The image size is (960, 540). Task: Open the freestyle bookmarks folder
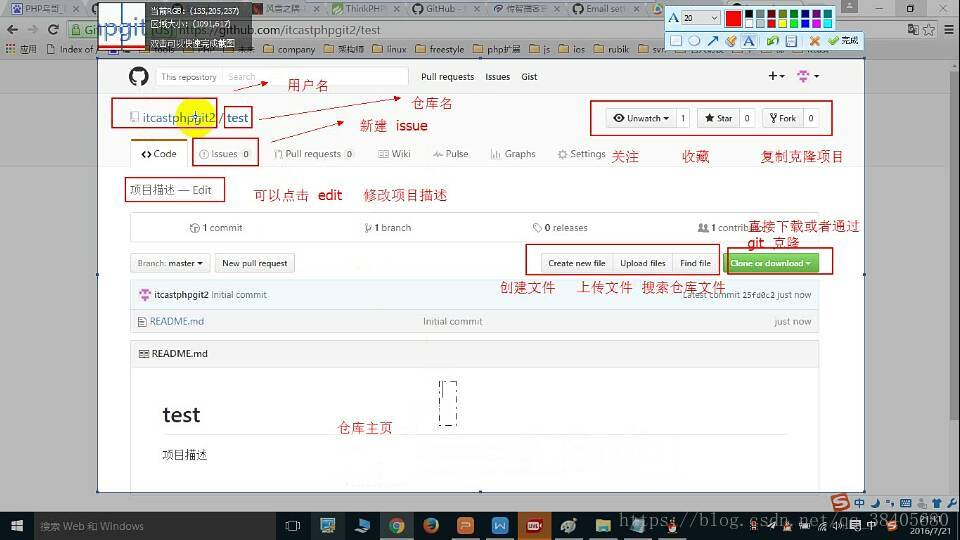coord(440,49)
